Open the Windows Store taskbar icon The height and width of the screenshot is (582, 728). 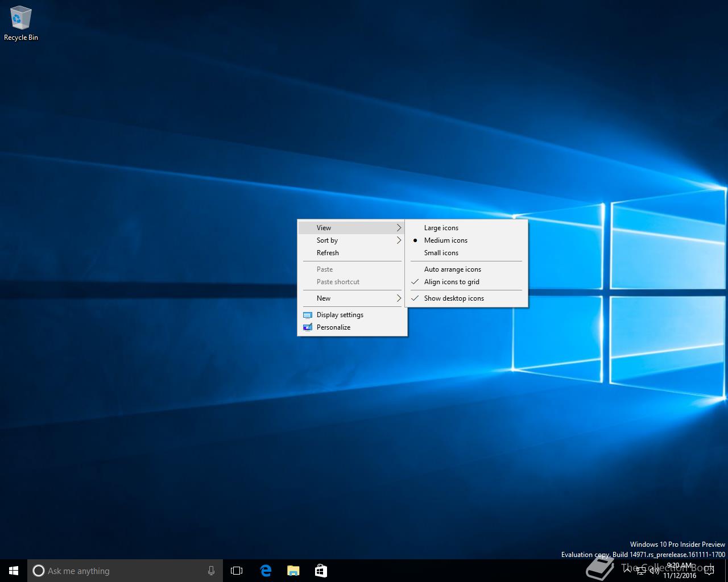tap(321, 571)
